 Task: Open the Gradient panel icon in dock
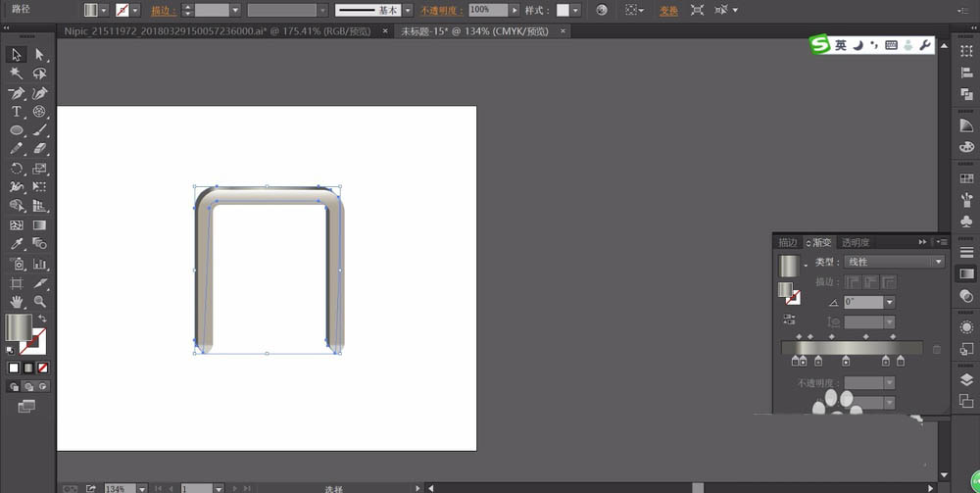click(x=966, y=273)
